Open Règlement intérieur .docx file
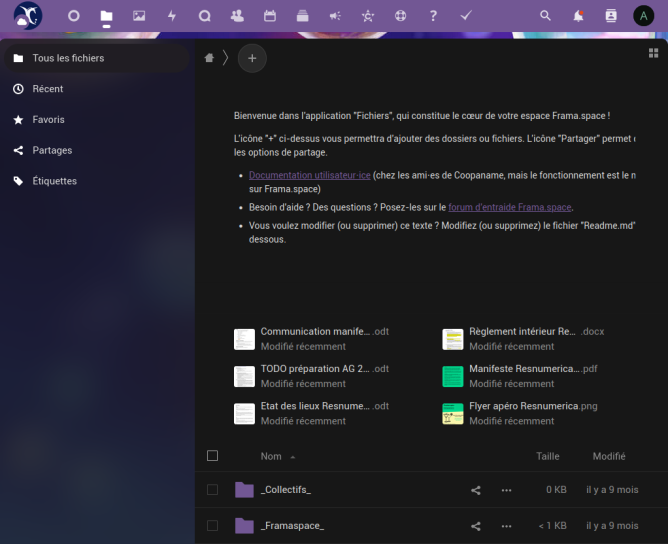The image size is (668, 544). 524,339
